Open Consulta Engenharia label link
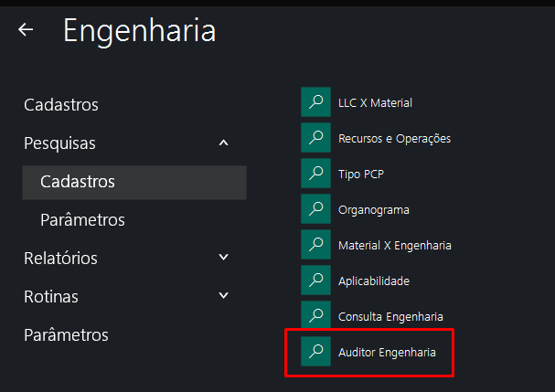The height and width of the screenshot is (392, 555). (390, 316)
